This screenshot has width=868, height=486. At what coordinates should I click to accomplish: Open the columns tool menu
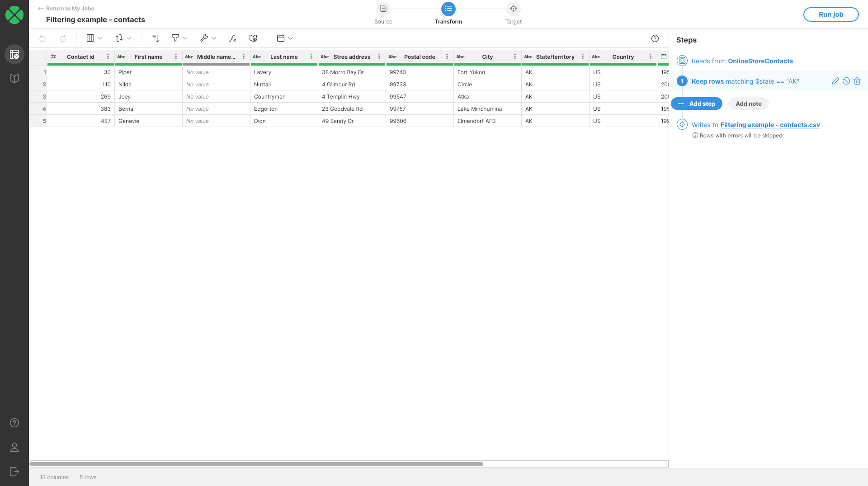[94, 38]
